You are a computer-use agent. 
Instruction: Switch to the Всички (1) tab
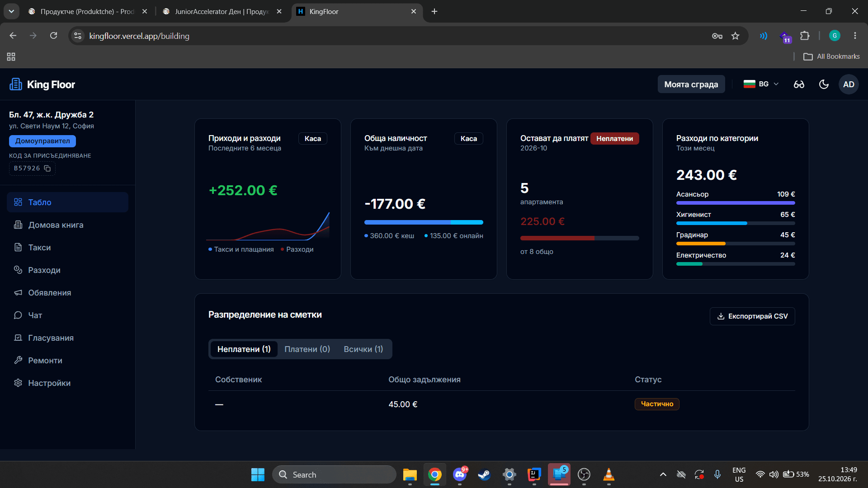363,349
